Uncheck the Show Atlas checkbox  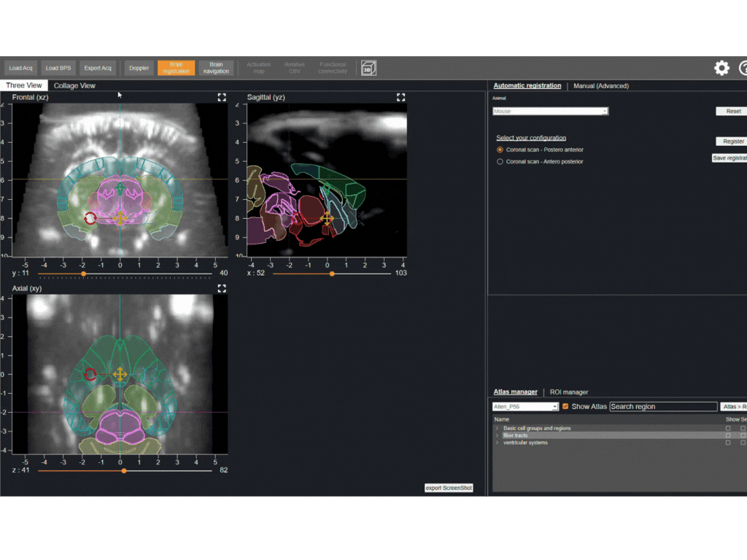tap(565, 407)
